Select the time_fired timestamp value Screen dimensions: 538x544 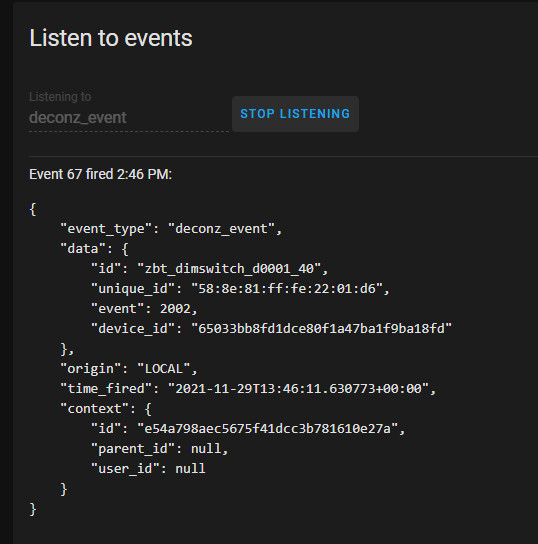298,389
